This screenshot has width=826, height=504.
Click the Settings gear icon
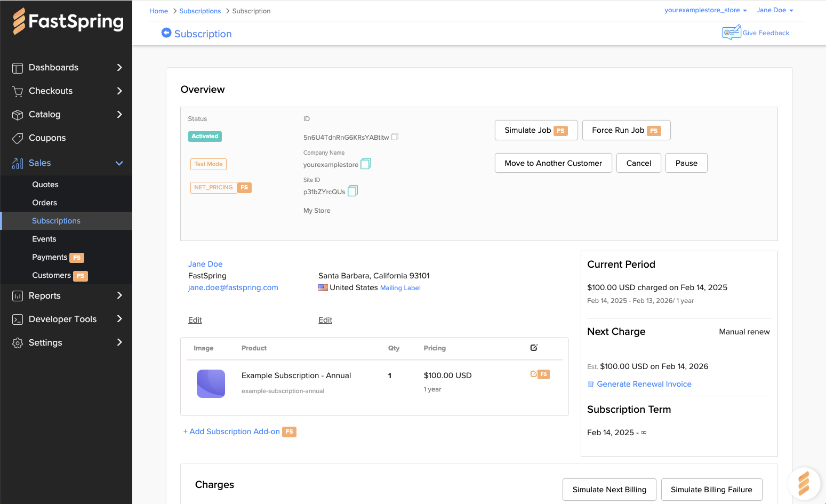click(x=18, y=343)
